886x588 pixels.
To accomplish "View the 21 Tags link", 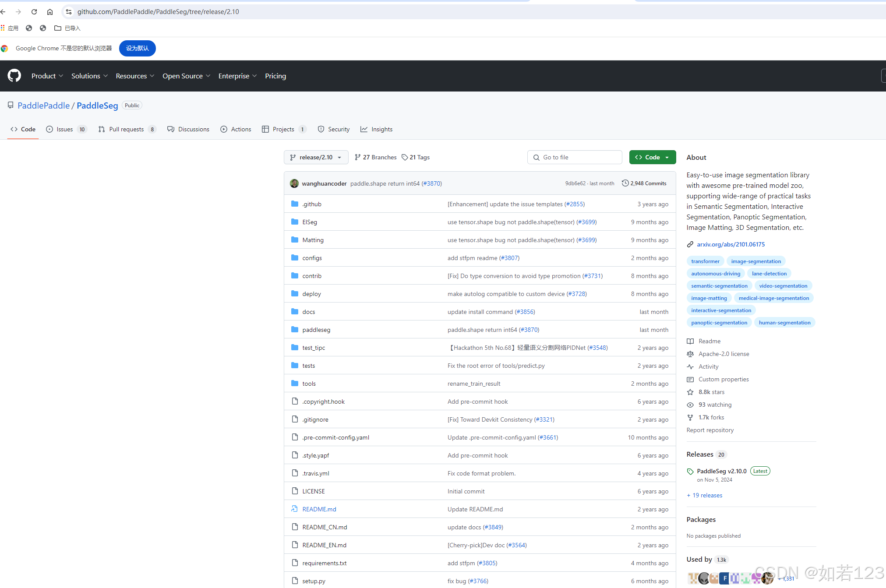I will pyautogui.click(x=416, y=157).
